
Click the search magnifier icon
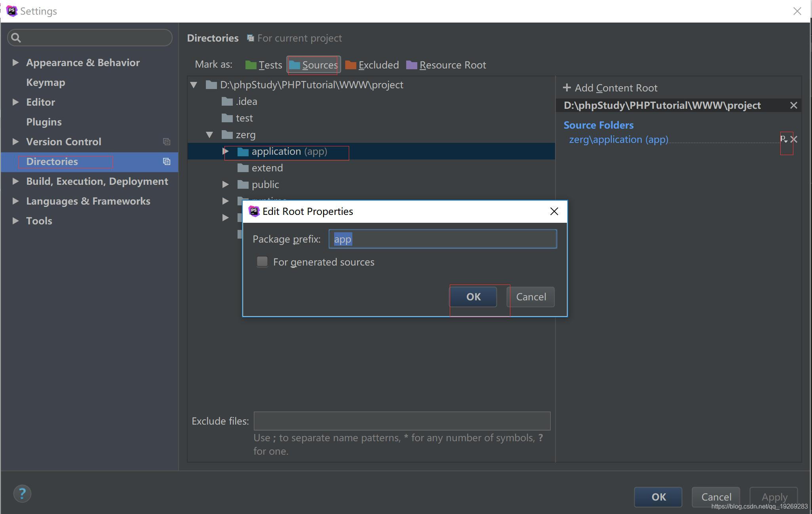pyautogui.click(x=16, y=38)
